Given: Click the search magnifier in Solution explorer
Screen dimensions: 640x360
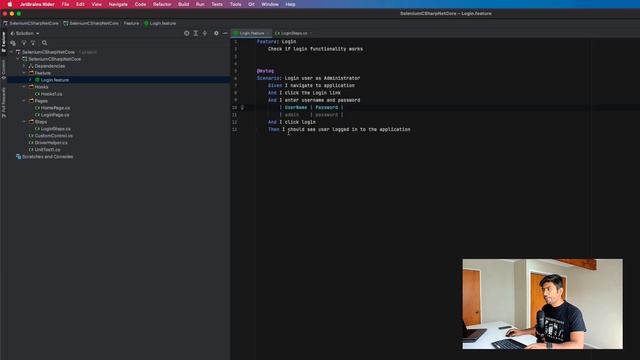Looking at the screenshot, I should click(x=44, y=43).
